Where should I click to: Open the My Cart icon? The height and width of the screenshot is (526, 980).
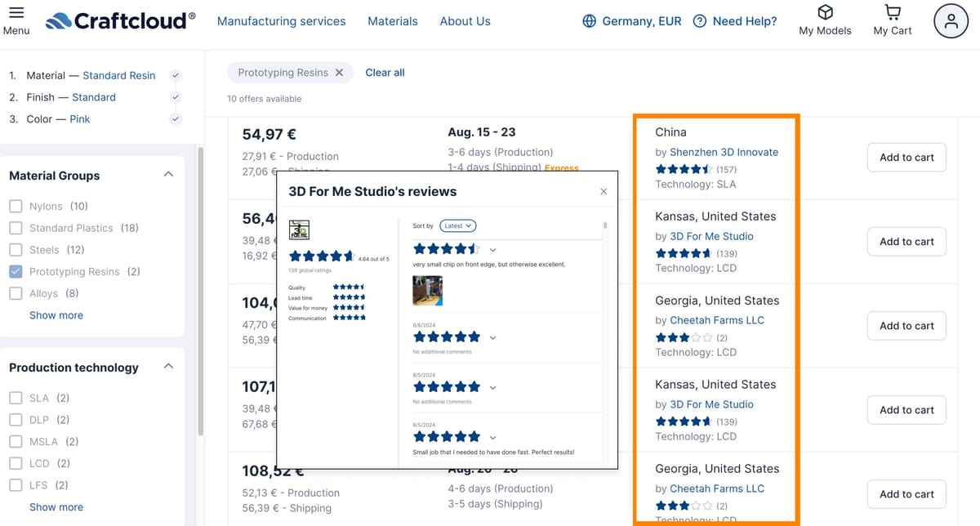pos(893,12)
